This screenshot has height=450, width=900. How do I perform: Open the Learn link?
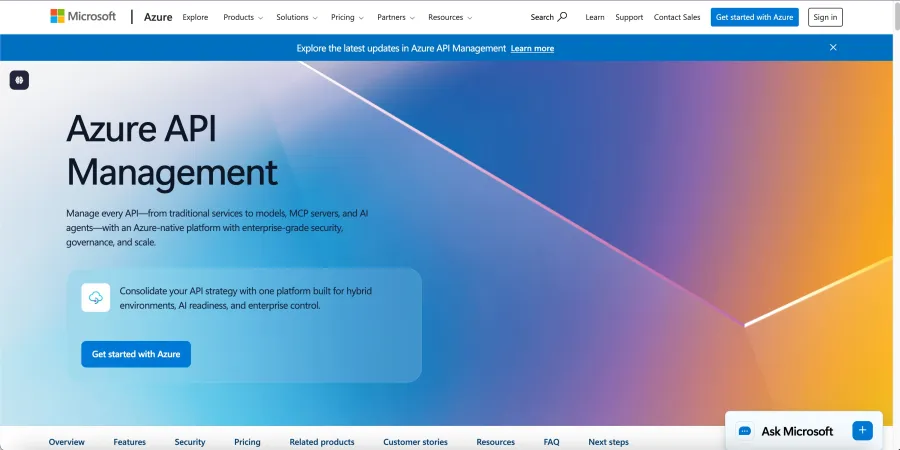point(595,17)
